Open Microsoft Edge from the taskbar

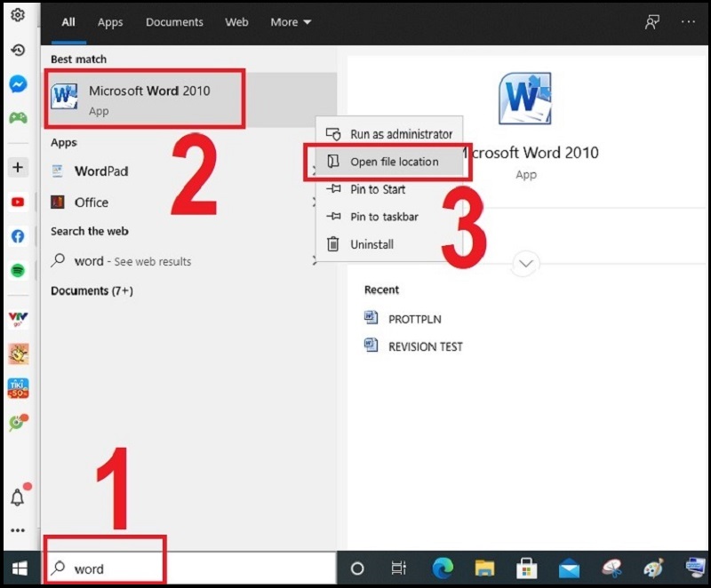[x=443, y=568]
